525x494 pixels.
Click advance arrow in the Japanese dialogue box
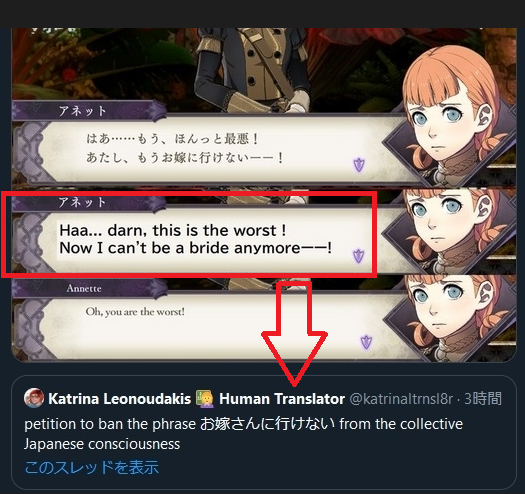[359, 165]
